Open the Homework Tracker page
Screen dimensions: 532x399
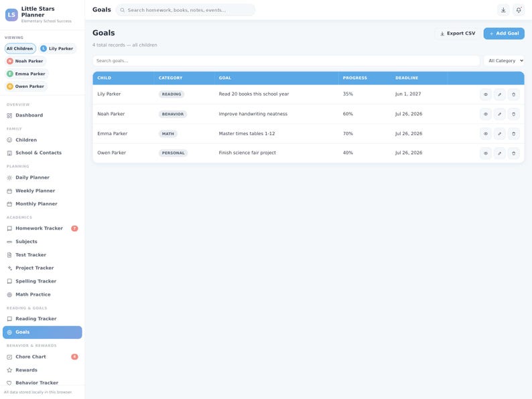[x=42, y=228]
